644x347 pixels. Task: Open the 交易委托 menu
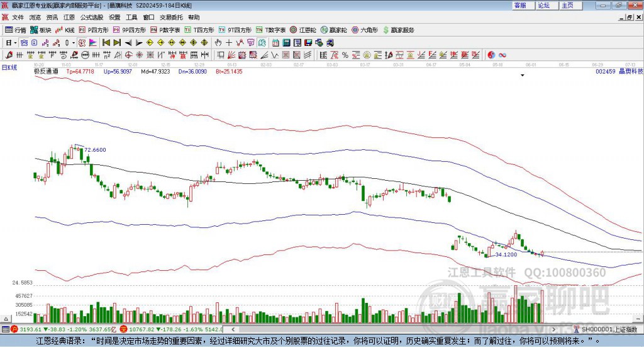point(171,17)
